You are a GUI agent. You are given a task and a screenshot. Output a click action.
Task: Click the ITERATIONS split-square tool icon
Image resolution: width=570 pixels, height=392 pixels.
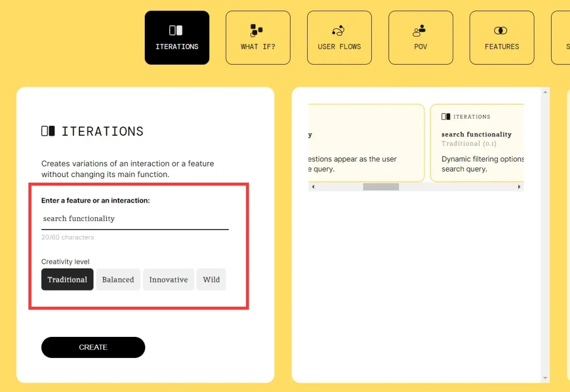(x=177, y=30)
